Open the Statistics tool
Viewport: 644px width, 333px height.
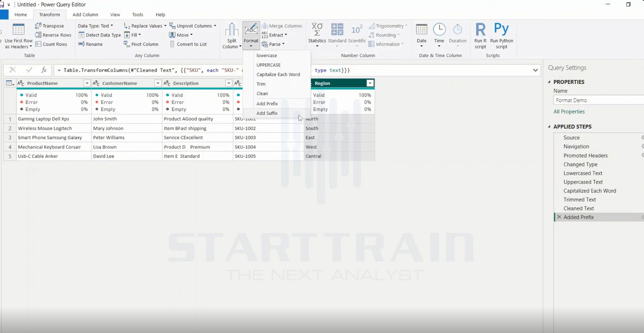point(317,35)
